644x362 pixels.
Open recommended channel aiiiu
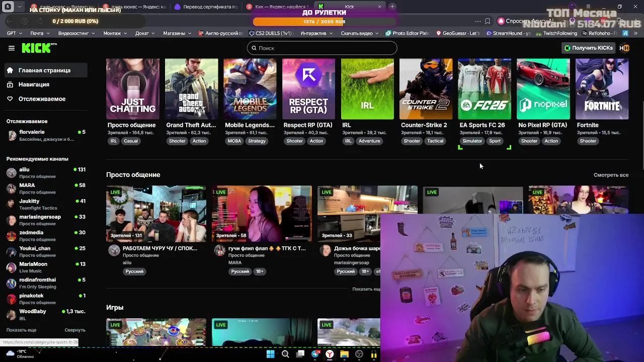point(45,173)
